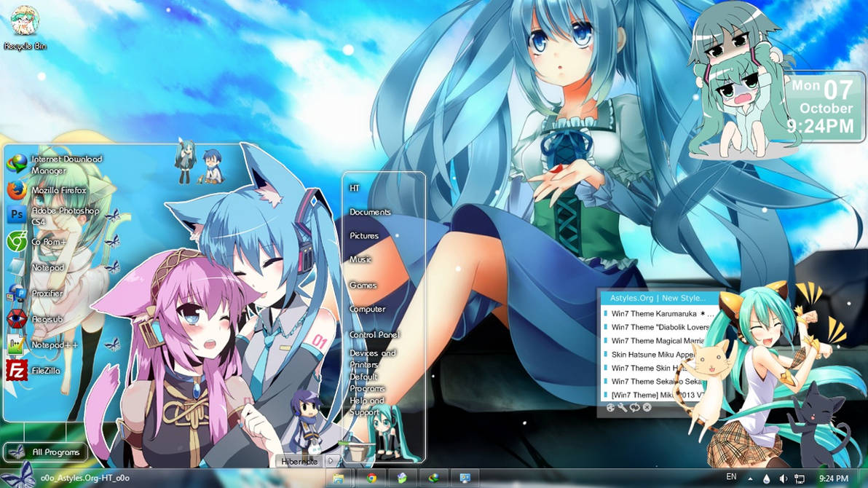Click the Hibernate button
The height and width of the screenshot is (488, 868).
coord(299,461)
